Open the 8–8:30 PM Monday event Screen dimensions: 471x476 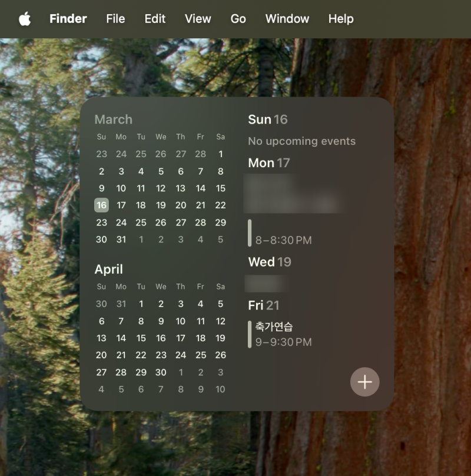(x=280, y=233)
